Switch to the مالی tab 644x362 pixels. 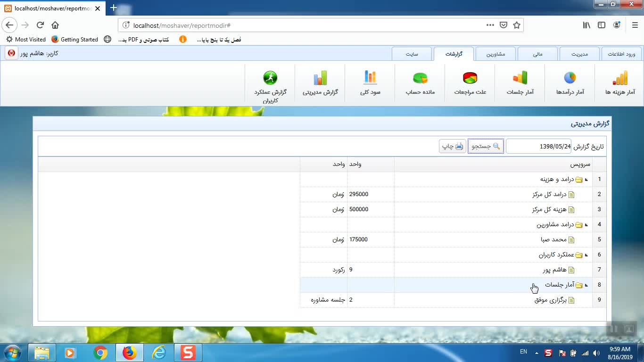click(537, 54)
